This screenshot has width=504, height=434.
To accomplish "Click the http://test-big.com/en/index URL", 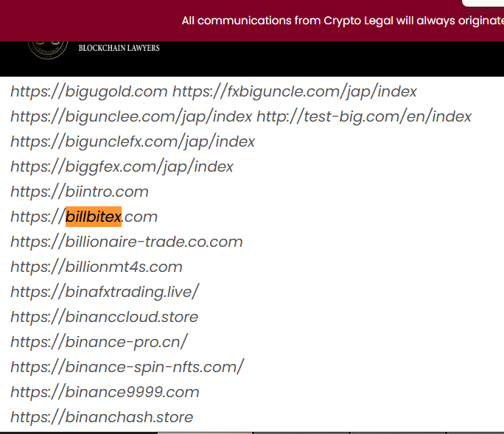I will 364,116.
